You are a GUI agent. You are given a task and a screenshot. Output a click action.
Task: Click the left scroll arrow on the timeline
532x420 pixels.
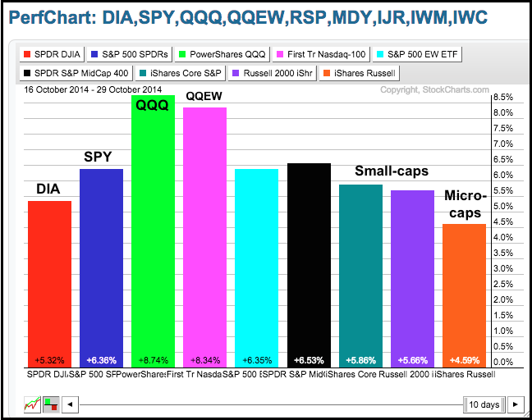pos(71,404)
